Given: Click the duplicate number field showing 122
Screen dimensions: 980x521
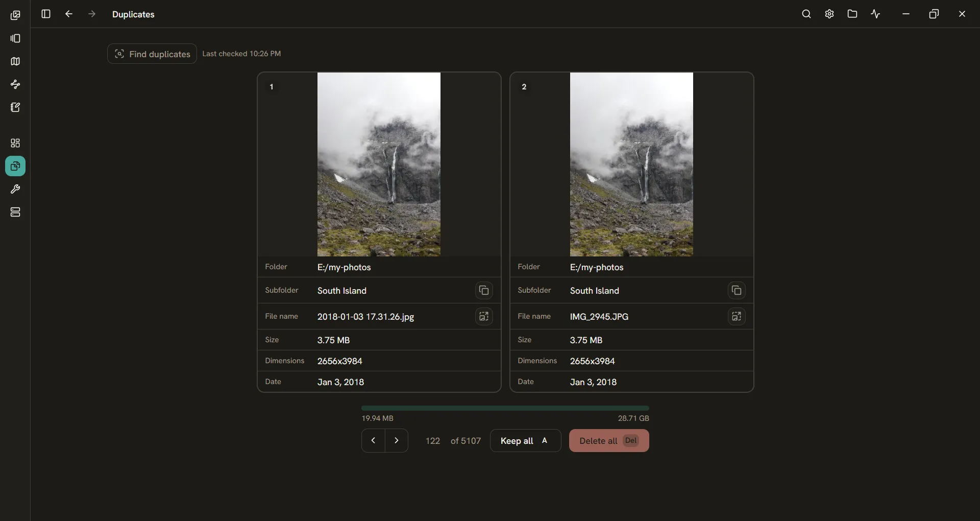Looking at the screenshot, I should [432, 441].
